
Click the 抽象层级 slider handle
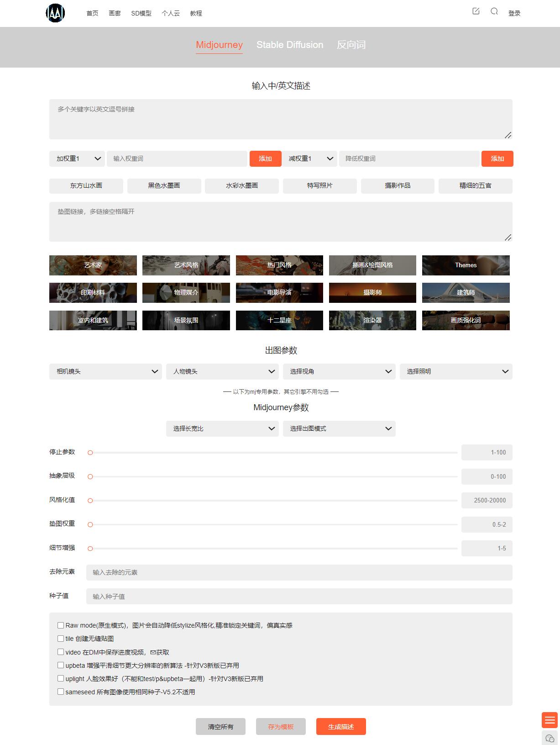coord(90,476)
